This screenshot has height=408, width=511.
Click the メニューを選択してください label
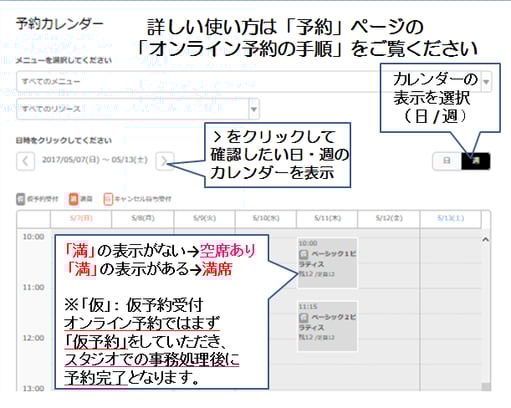(x=64, y=61)
